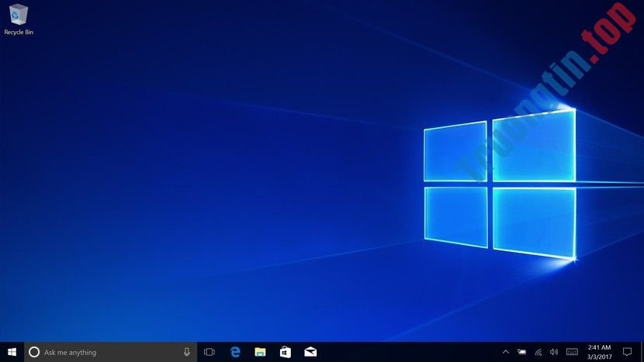This screenshot has width=644, height=362.
Task: Click the Recycle Bin text label
Action: 19,33
